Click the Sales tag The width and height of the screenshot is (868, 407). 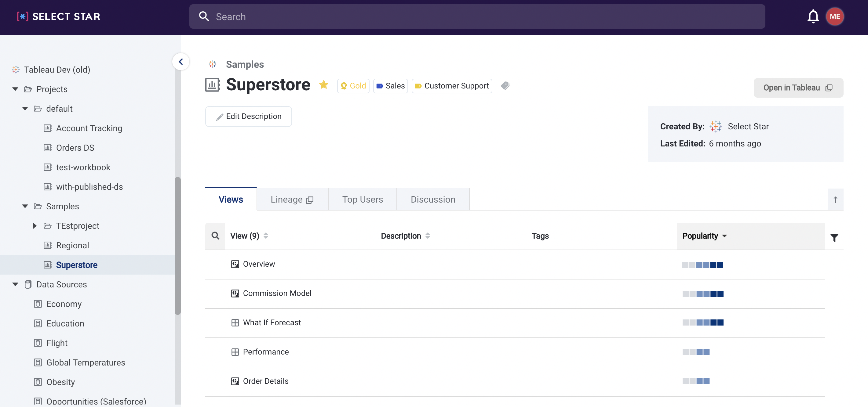391,86
